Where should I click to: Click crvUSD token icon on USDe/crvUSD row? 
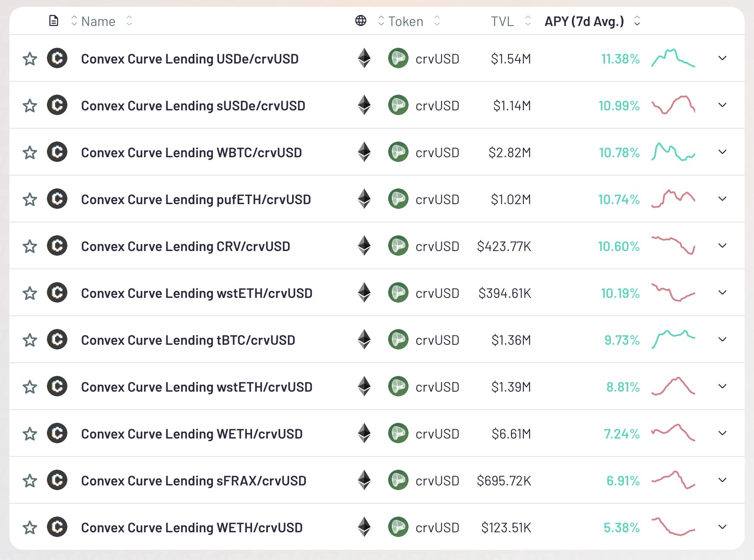pyautogui.click(x=398, y=58)
